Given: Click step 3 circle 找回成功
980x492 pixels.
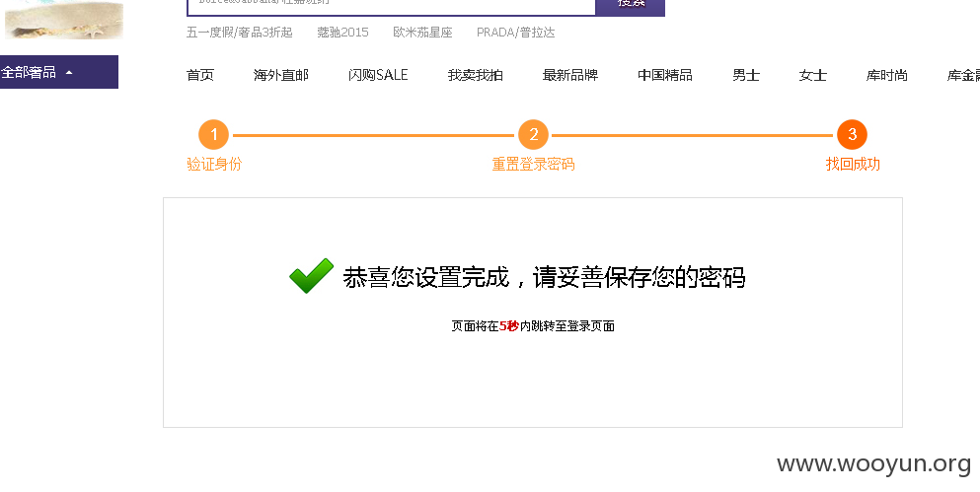Looking at the screenshot, I should click(x=852, y=134).
